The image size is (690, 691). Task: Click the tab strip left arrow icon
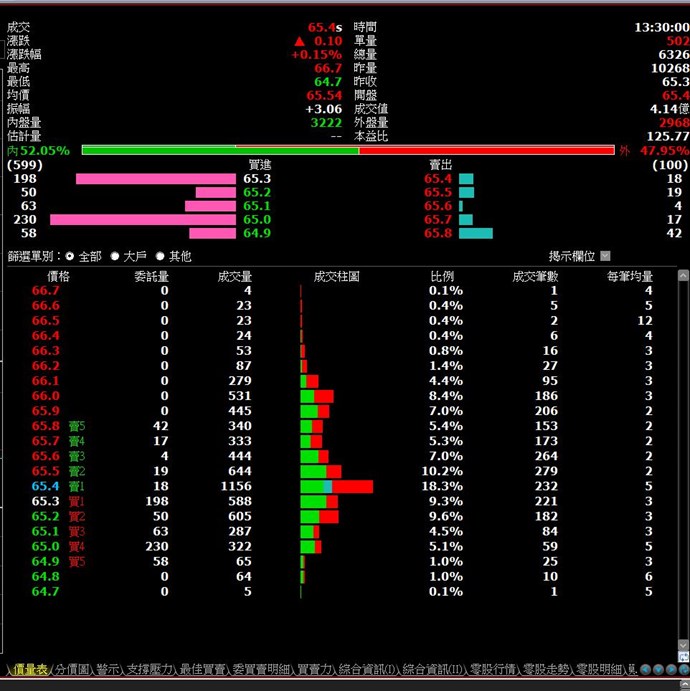[x=645, y=670]
